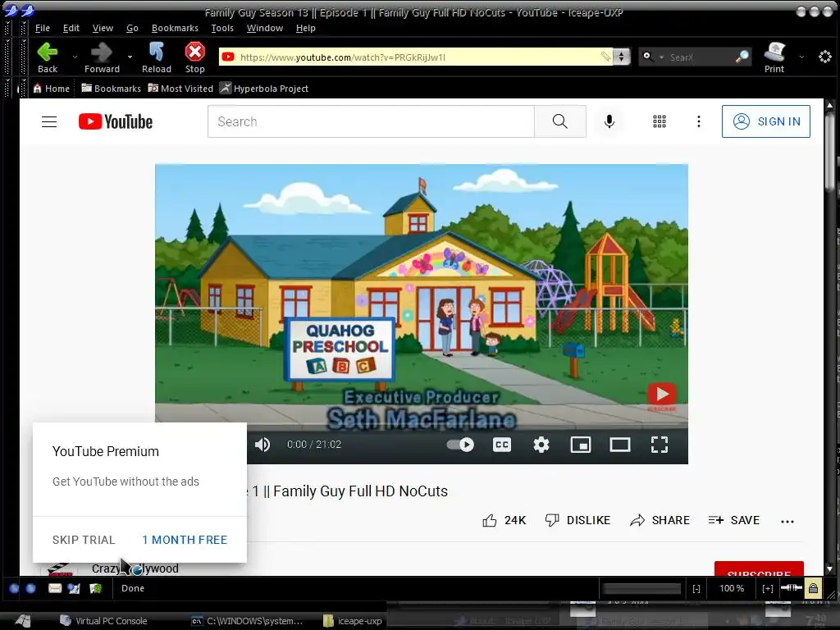This screenshot has width=840, height=630.
Task: Open the Back history dropdown arrow
Action: 75,57
